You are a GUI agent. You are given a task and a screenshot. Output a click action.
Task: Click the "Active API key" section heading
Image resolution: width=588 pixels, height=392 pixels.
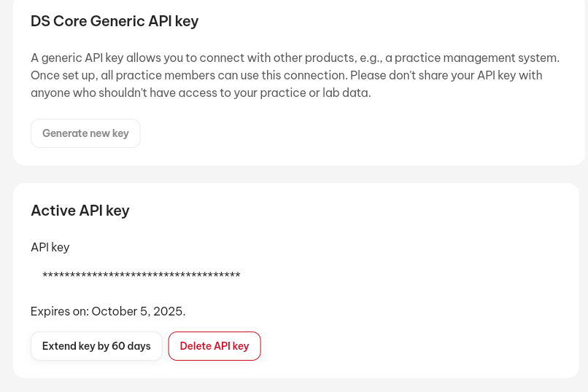[x=80, y=211]
